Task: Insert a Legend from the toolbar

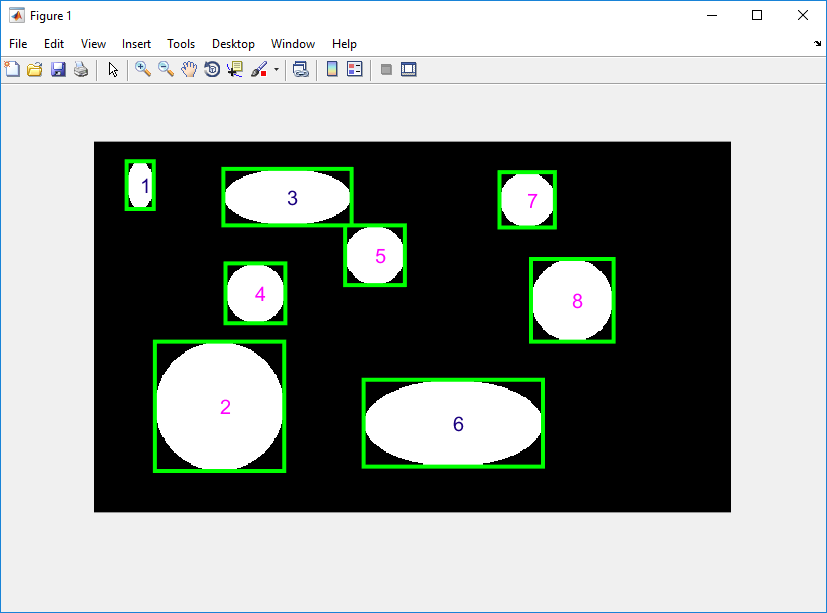Action: coord(355,69)
